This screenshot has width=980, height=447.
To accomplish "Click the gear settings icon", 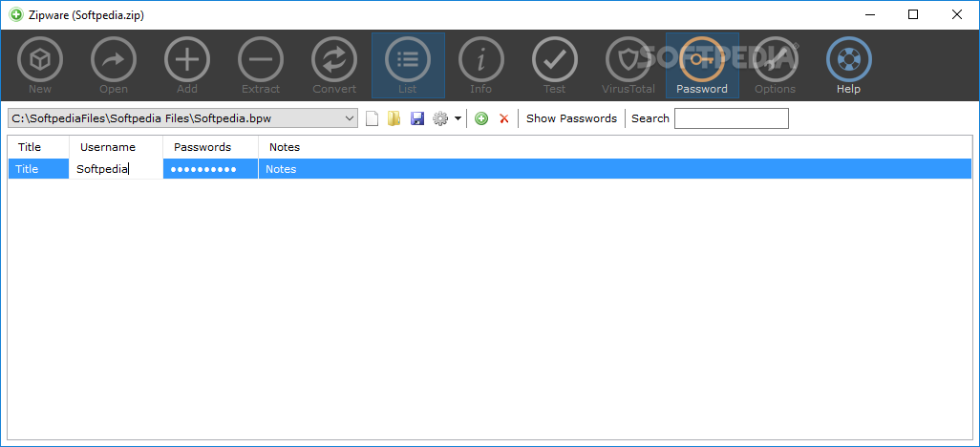I will pos(440,118).
